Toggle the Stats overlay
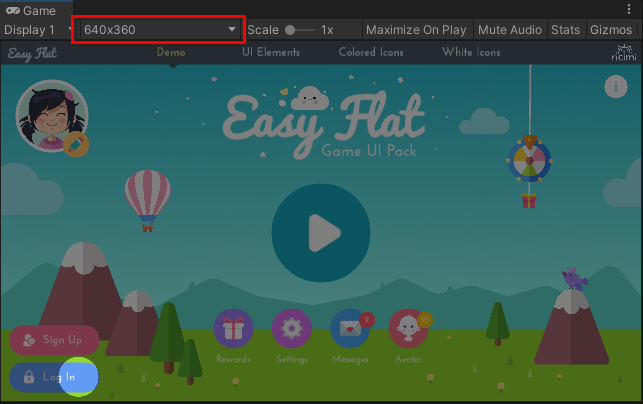This screenshot has width=643, height=404. coord(565,30)
